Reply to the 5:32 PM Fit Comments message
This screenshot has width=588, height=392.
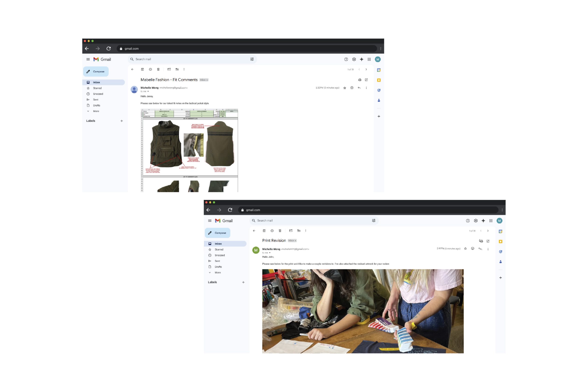pyautogui.click(x=359, y=88)
